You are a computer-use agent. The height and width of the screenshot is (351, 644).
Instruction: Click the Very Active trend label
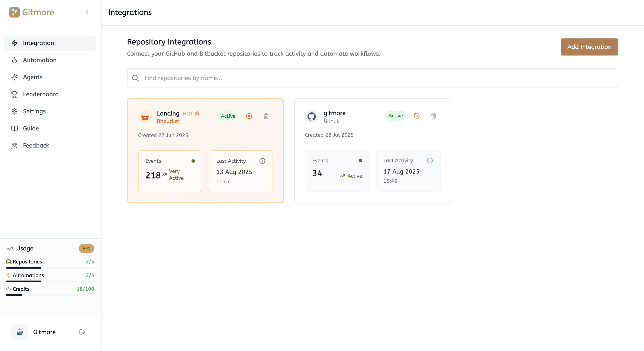(x=176, y=174)
